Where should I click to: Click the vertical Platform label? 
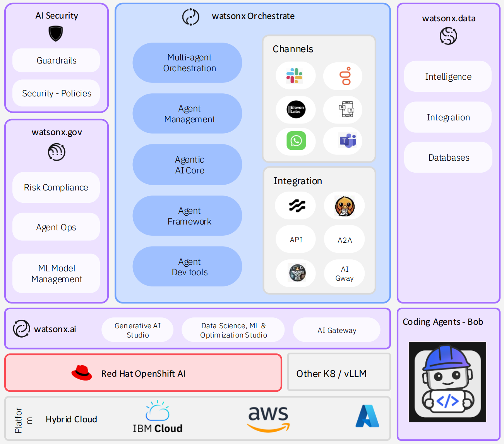[23, 420]
